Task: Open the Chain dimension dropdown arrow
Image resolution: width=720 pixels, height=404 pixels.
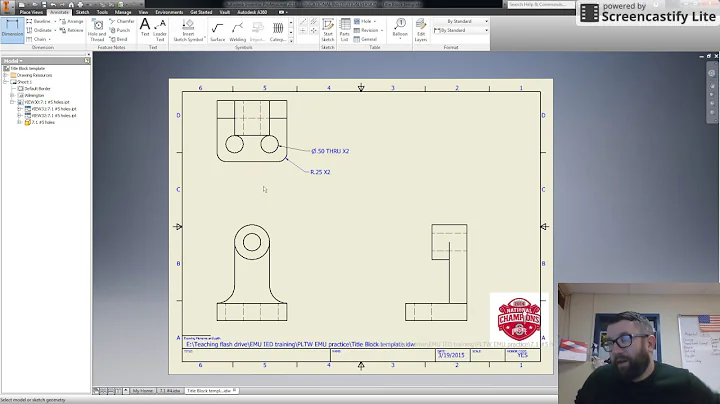Action: pyautogui.click(x=50, y=39)
